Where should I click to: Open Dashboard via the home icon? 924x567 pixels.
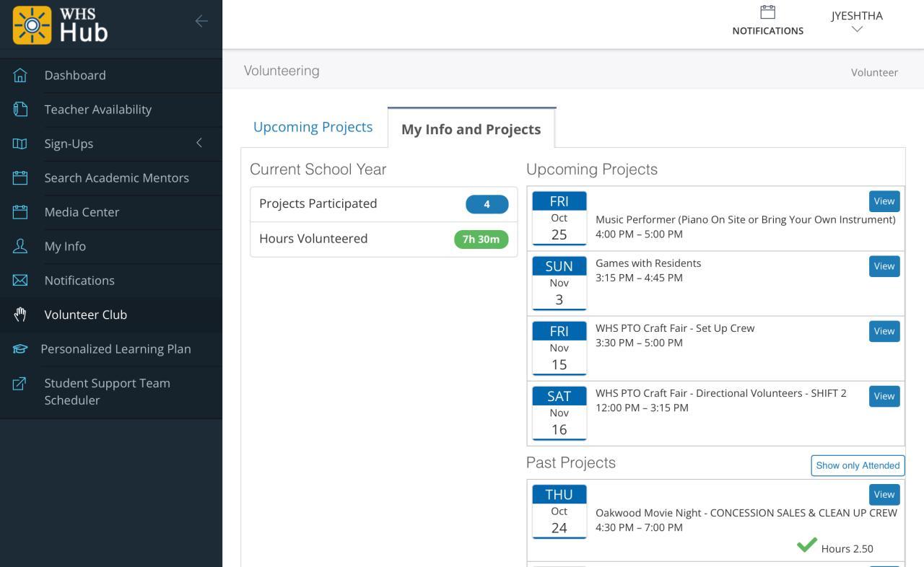coord(20,75)
